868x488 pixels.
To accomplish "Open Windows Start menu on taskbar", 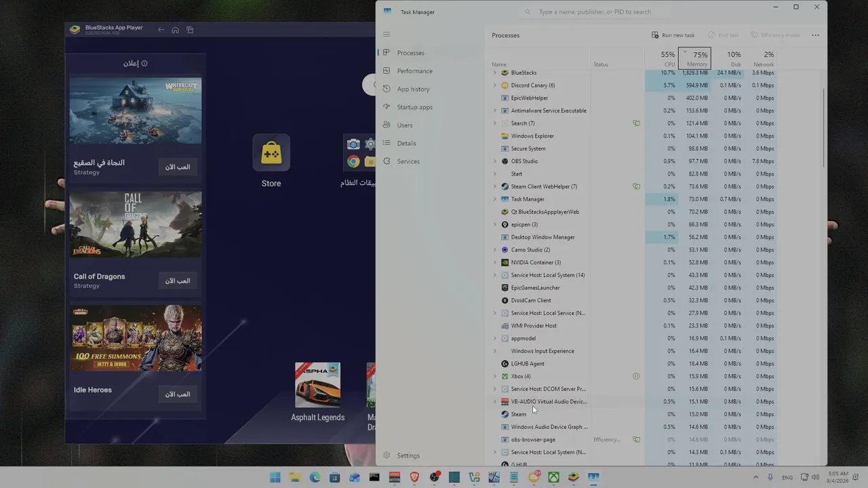I will click(x=275, y=477).
